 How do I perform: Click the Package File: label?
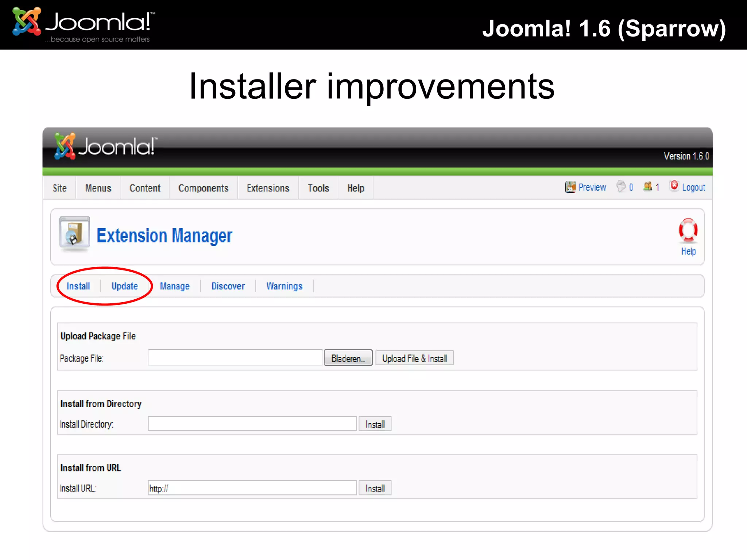(x=82, y=358)
